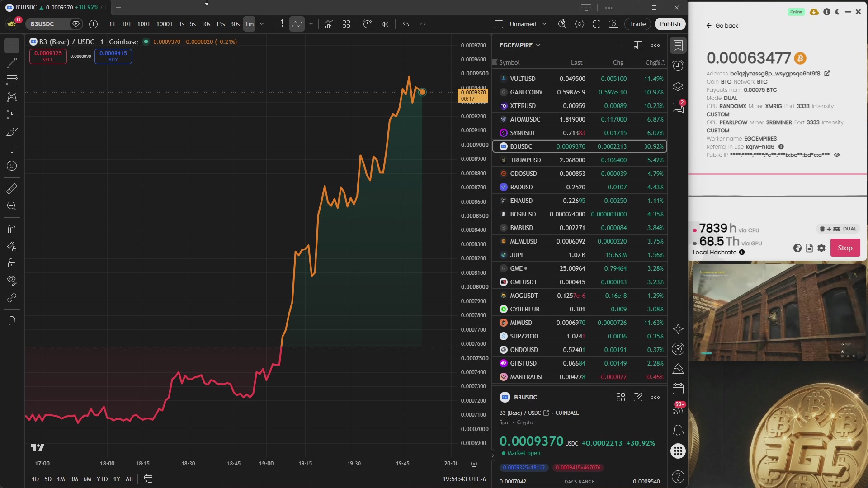The image size is (868, 488).
Task: Open the Fibonacci retracement tools
Action: [x=12, y=80]
